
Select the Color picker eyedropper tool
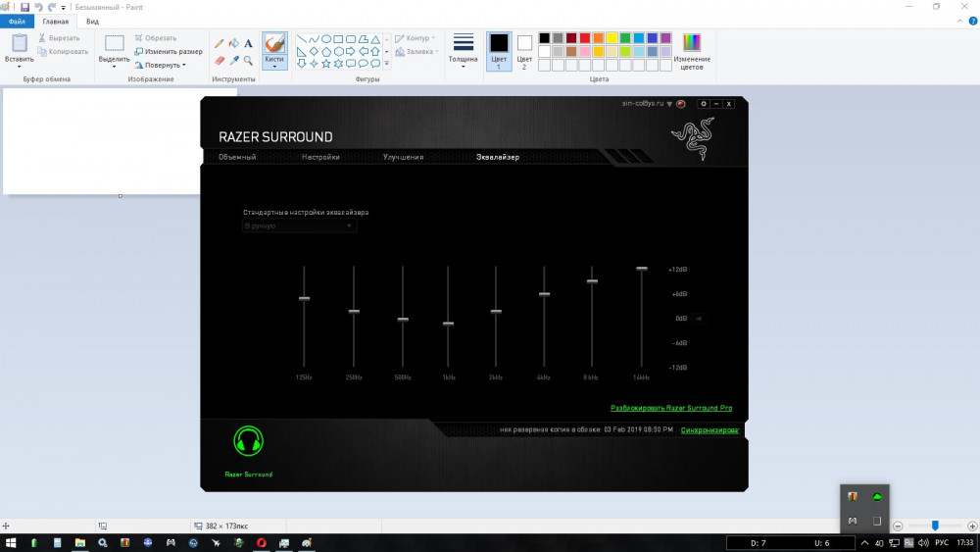(234, 60)
